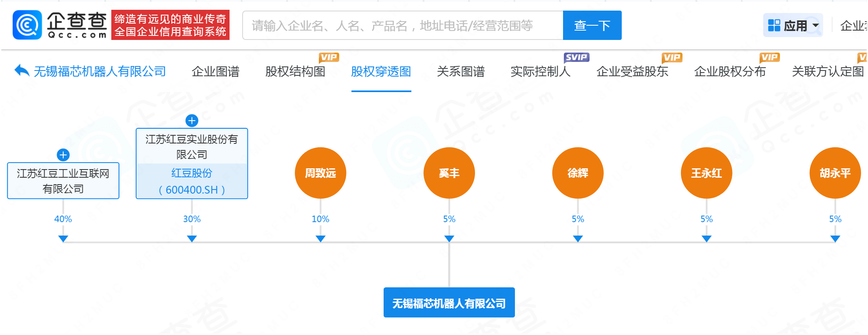The image size is (868, 335).
Task: Click the 40% share label
Action: (63, 219)
